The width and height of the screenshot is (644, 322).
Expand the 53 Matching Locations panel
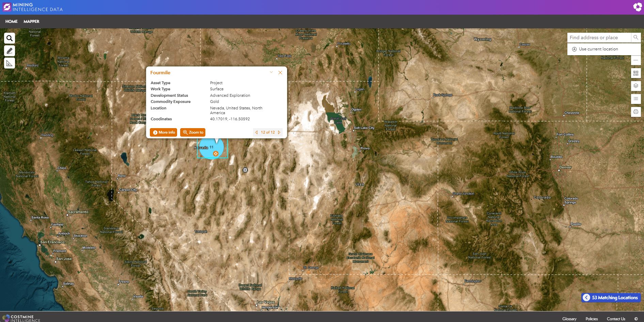611,297
